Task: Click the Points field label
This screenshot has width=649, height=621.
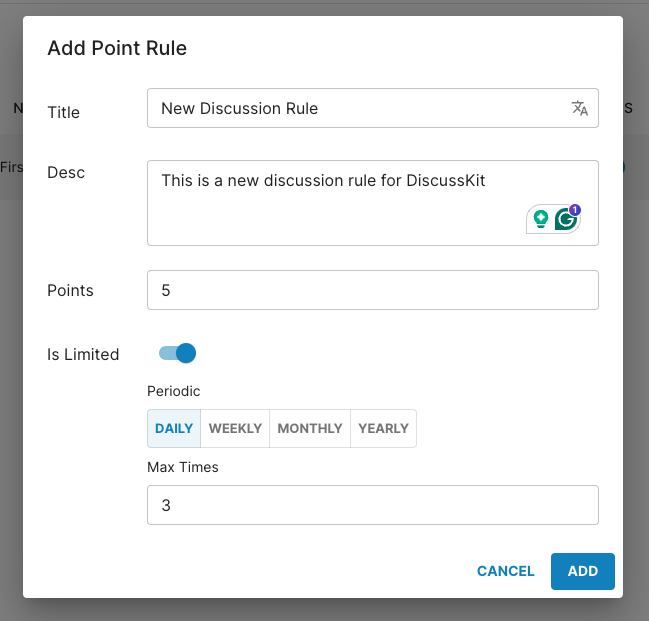Action: click(x=70, y=290)
